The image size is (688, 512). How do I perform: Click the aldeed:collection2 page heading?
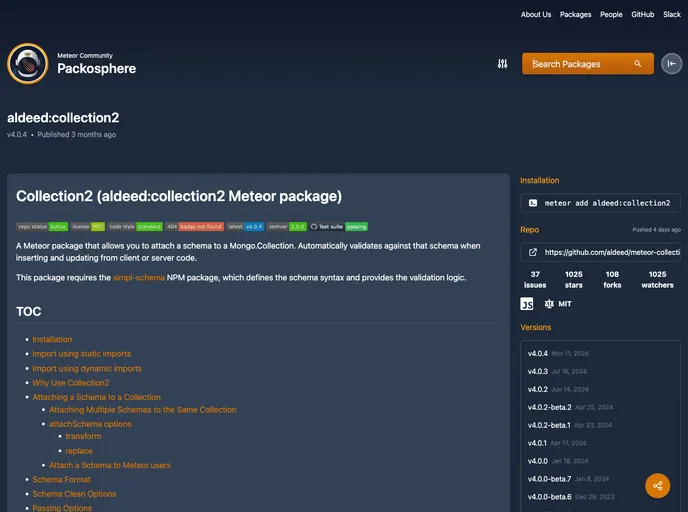click(63, 118)
